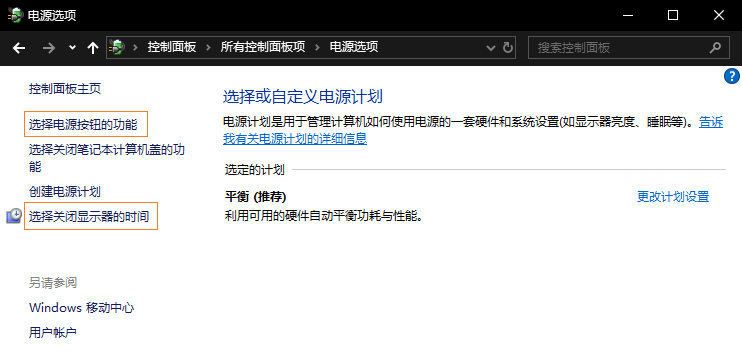Select 控制面板 in the breadcrumb path
Screen dimensions: 742x361
coord(172,47)
